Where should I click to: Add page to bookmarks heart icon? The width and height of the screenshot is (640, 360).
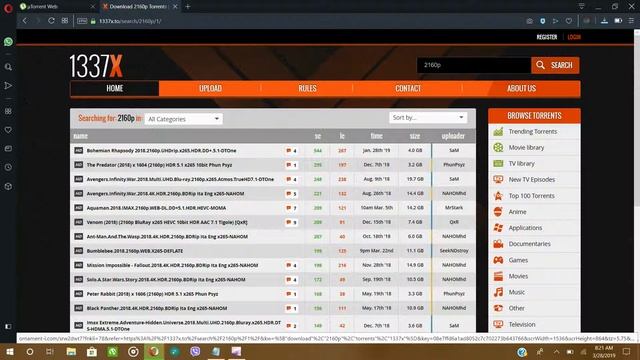pyautogui.click(x=569, y=21)
